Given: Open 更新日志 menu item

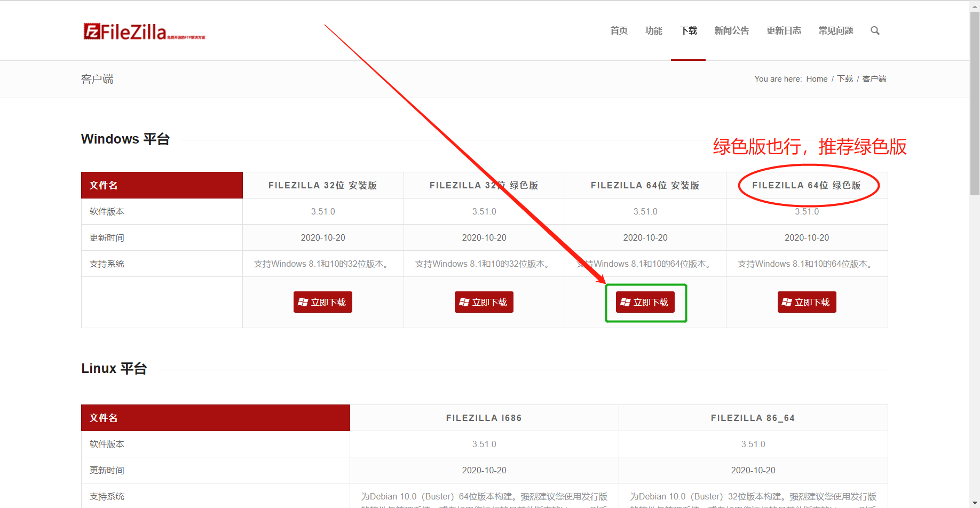Looking at the screenshot, I should [x=784, y=30].
